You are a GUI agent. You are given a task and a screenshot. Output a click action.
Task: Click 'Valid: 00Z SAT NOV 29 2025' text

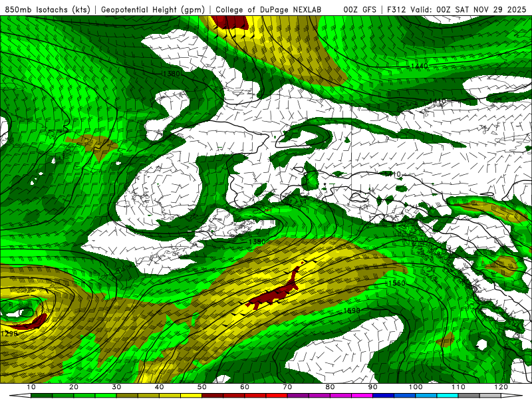pos(468,10)
